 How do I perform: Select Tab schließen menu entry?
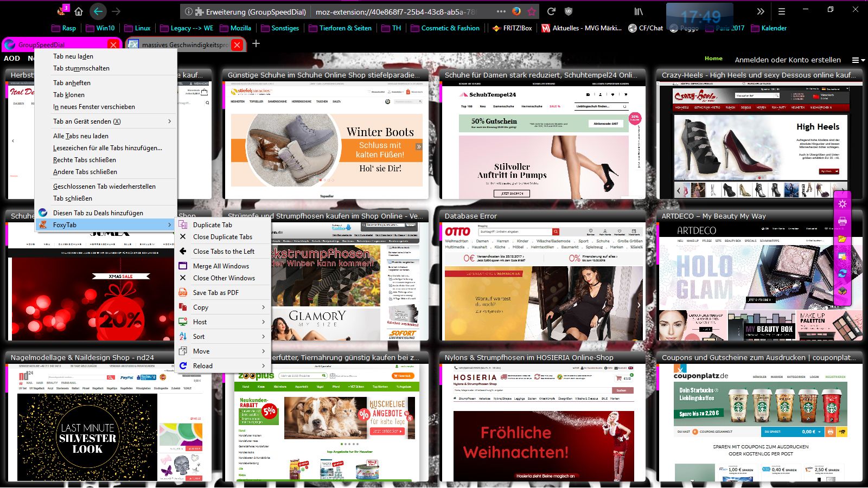click(106, 198)
